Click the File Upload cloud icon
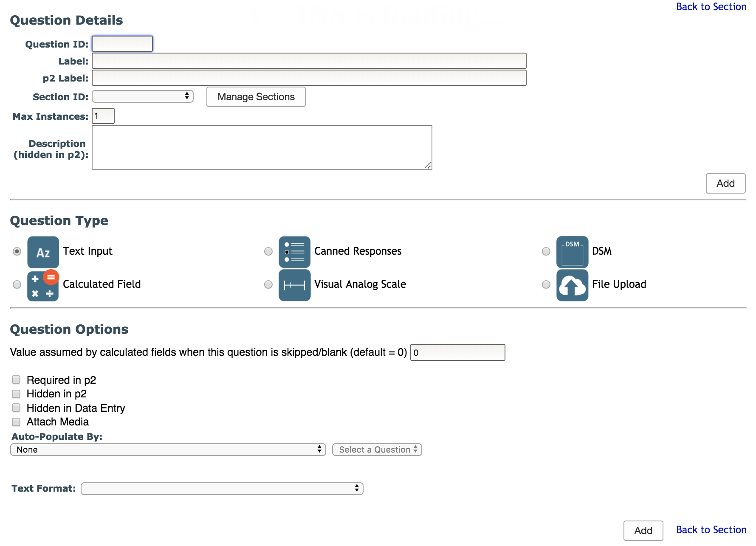The height and width of the screenshot is (546, 756). coord(572,285)
